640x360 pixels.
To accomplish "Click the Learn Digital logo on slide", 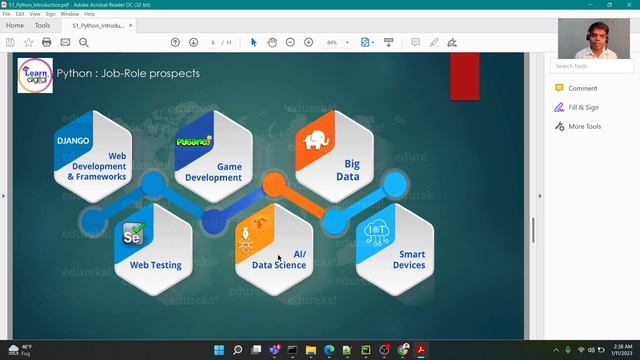I will (35, 76).
